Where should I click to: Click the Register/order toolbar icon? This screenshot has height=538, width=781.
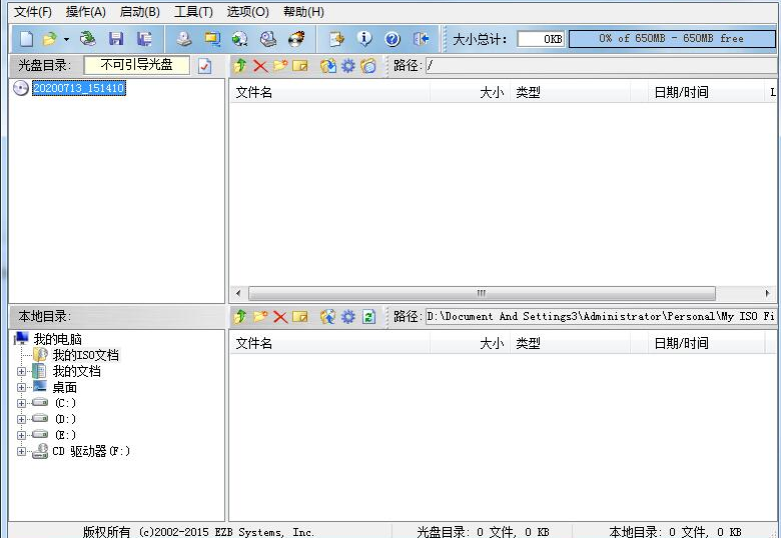point(337,39)
